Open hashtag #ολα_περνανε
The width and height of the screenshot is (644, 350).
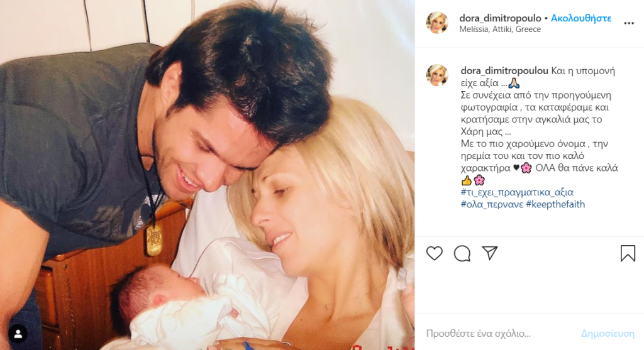coord(492,204)
